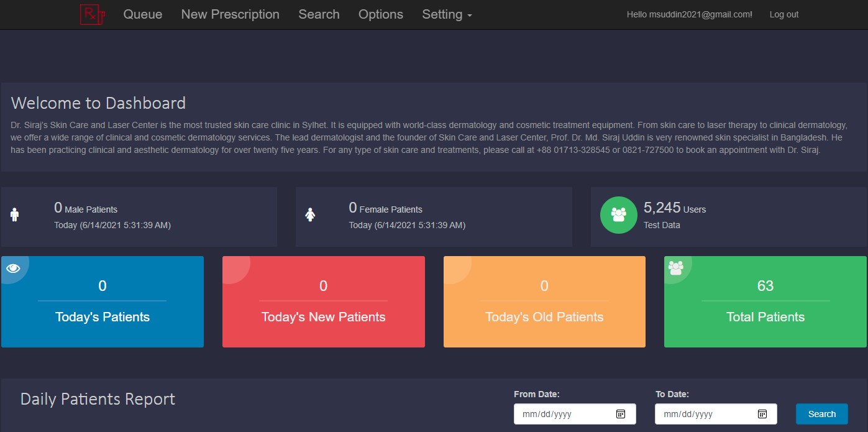Go to New Prescription
Viewport: 868px width, 432px height.
pyautogui.click(x=231, y=14)
